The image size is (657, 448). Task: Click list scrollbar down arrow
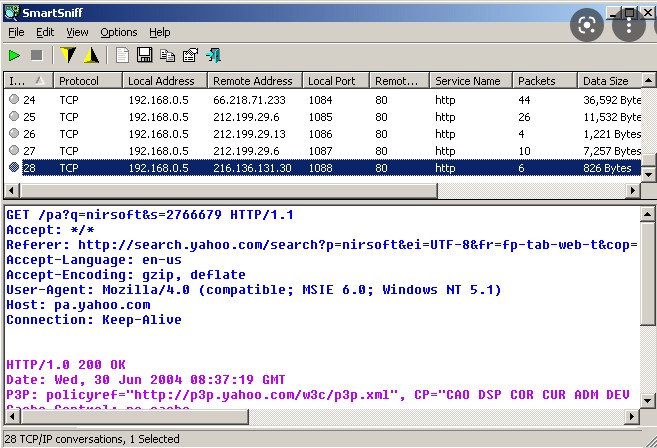[x=649, y=174]
